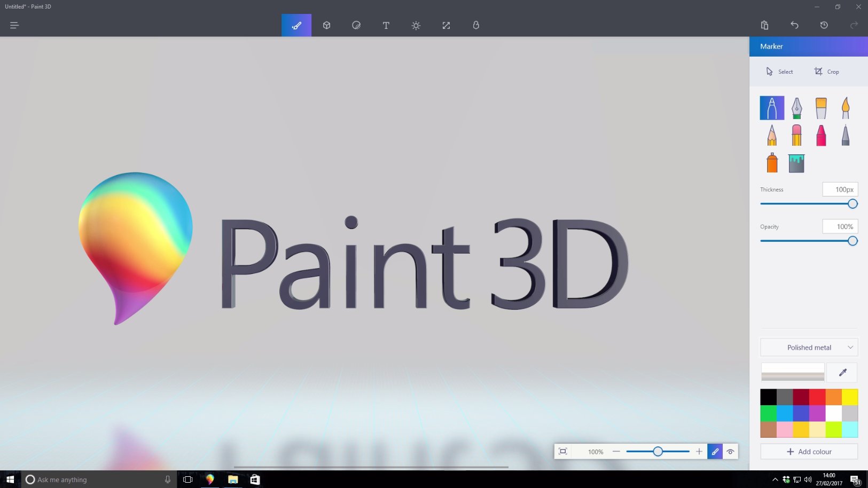Pick the brown colour swatch
This screenshot has height=488, width=868.
click(768, 429)
